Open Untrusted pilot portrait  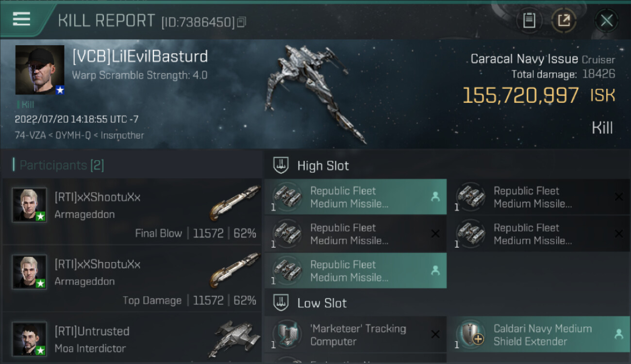[30, 339]
